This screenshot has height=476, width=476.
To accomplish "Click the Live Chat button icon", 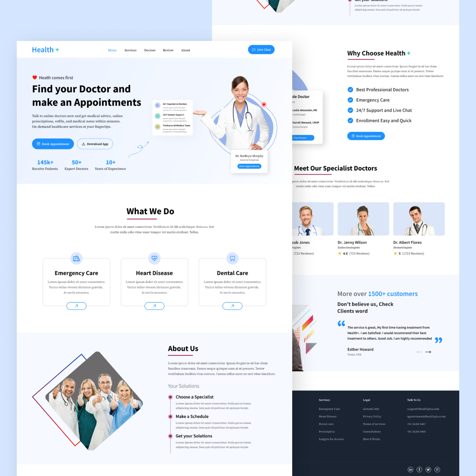I will 254,50.
